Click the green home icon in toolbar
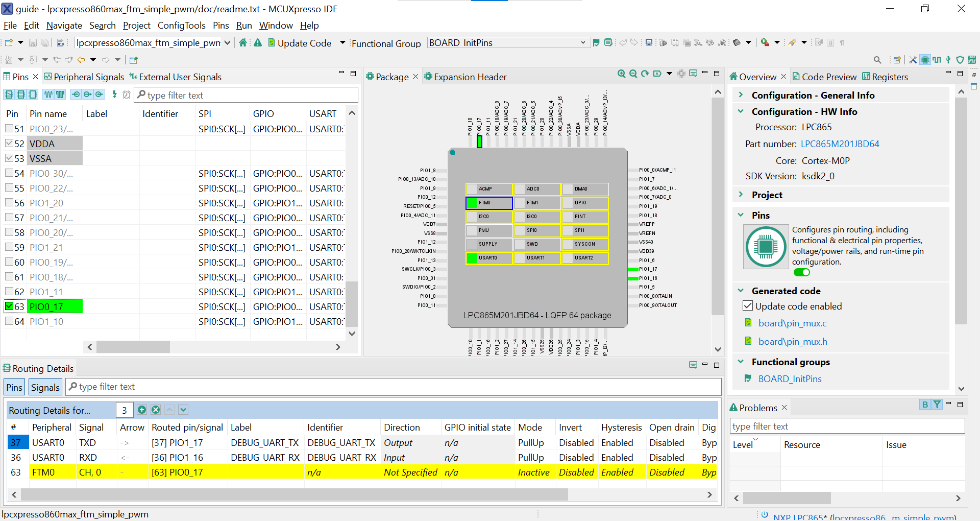 click(x=243, y=43)
